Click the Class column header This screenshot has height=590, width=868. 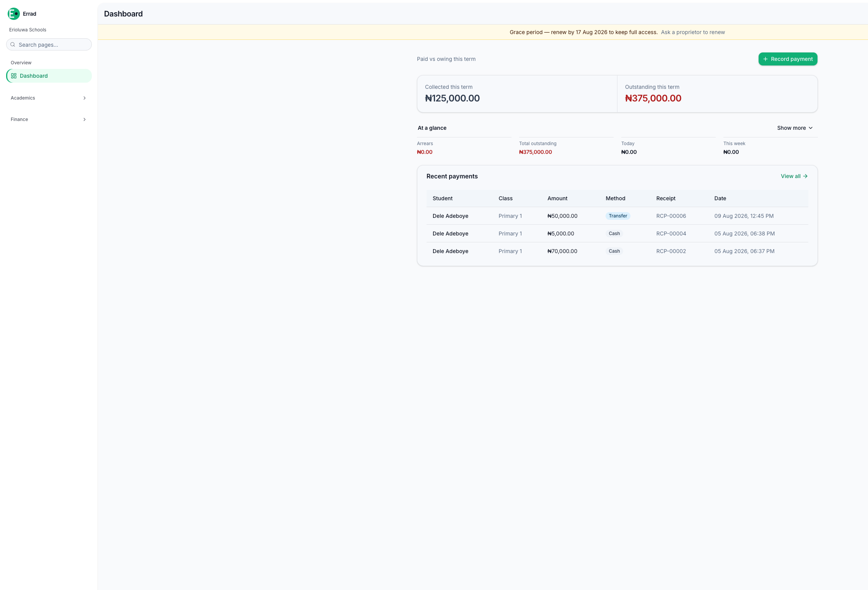[x=505, y=198]
